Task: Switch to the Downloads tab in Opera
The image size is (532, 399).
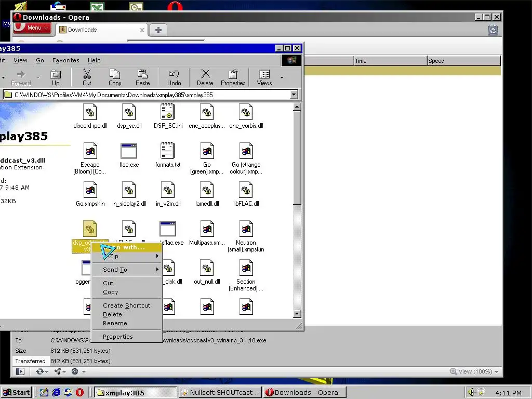Action: point(102,30)
